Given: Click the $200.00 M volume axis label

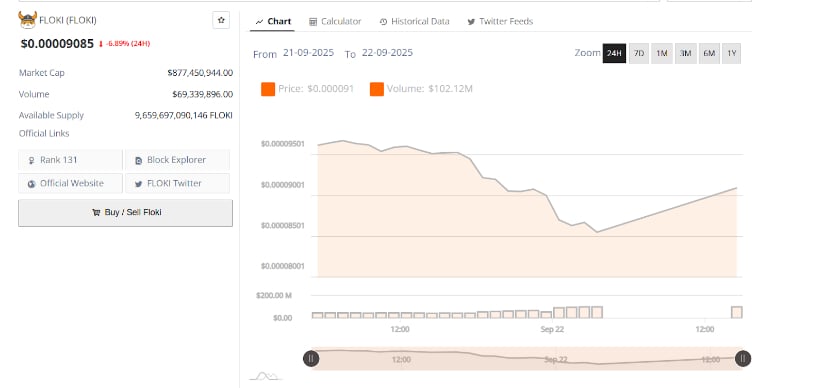Looking at the screenshot, I should [x=274, y=295].
